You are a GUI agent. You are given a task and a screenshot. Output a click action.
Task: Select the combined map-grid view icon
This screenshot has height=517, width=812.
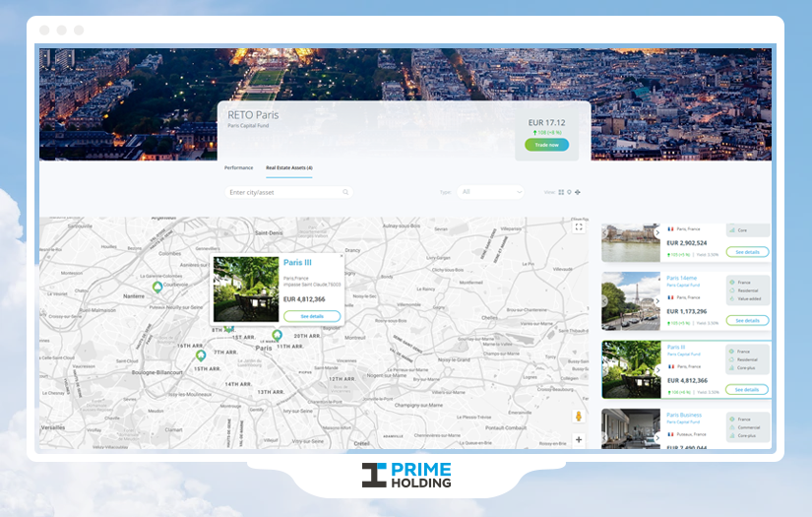tap(578, 192)
